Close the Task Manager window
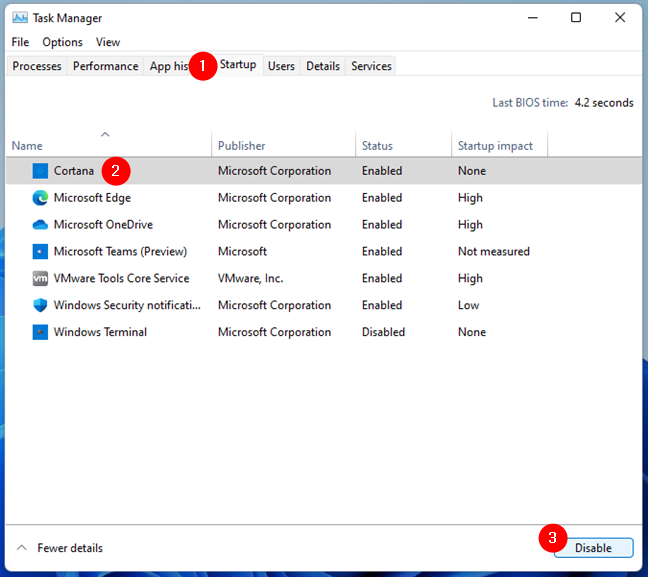Image resolution: width=648 pixels, height=577 pixels. pos(619,18)
